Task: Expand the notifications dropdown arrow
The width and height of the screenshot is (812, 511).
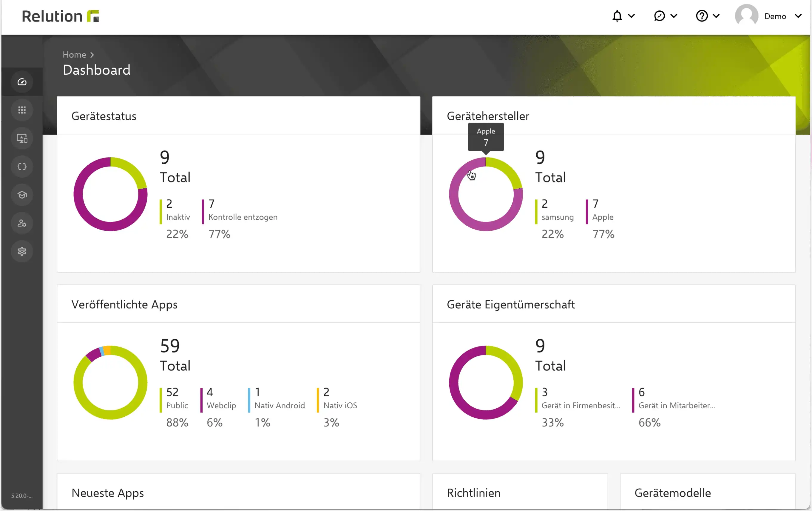Action: 632,16
